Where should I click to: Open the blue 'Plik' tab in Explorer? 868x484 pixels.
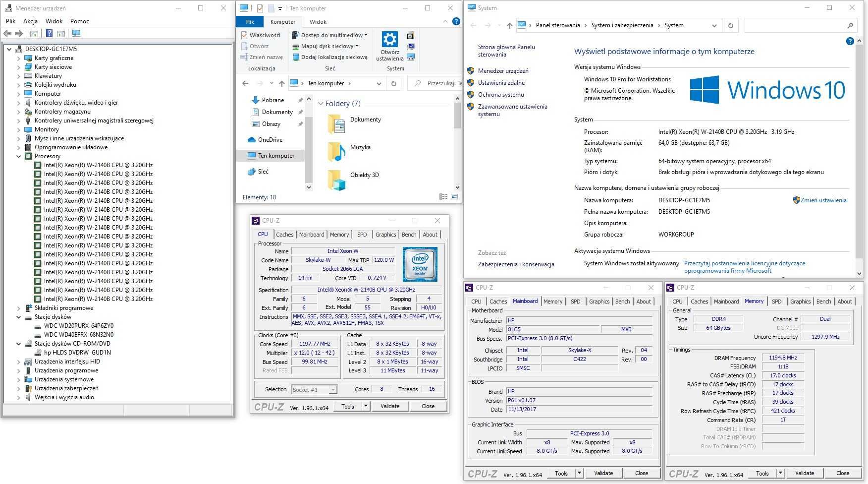click(x=250, y=22)
